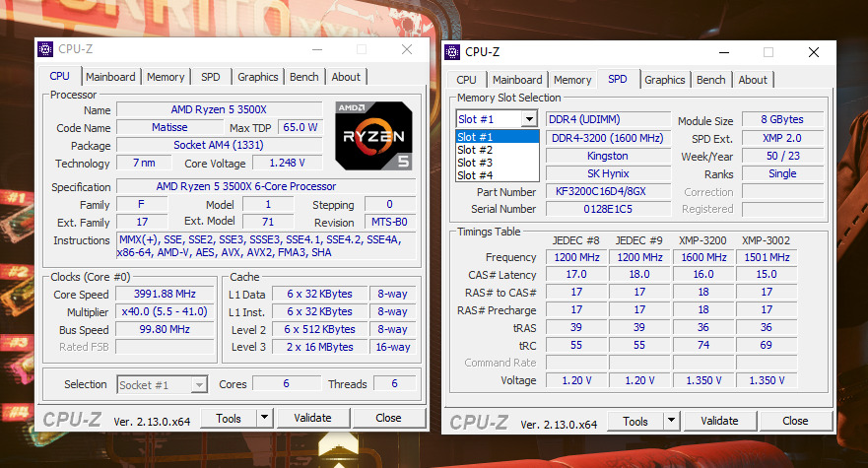The width and height of the screenshot is (868, 468).
Task: Open Mainboard tab in the right CPU-Z window
Action: click(517, 80)
